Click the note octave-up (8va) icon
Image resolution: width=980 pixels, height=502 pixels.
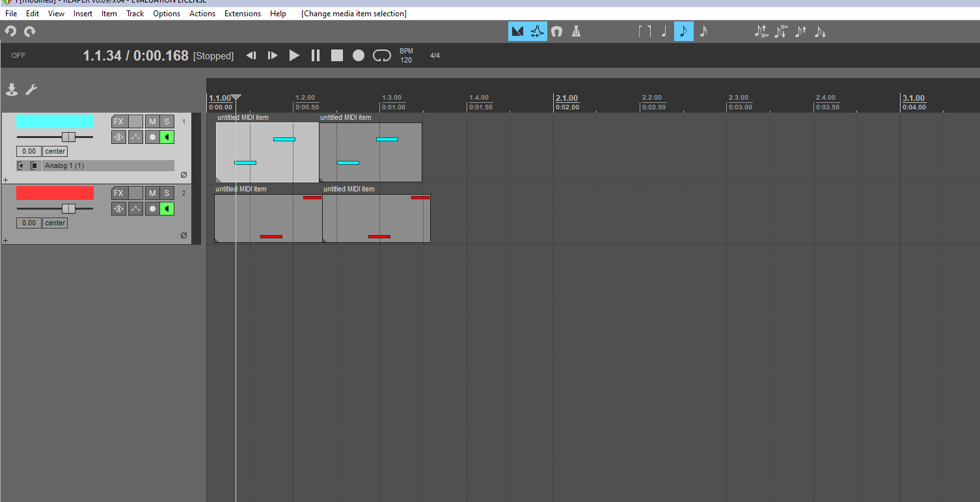761,31
